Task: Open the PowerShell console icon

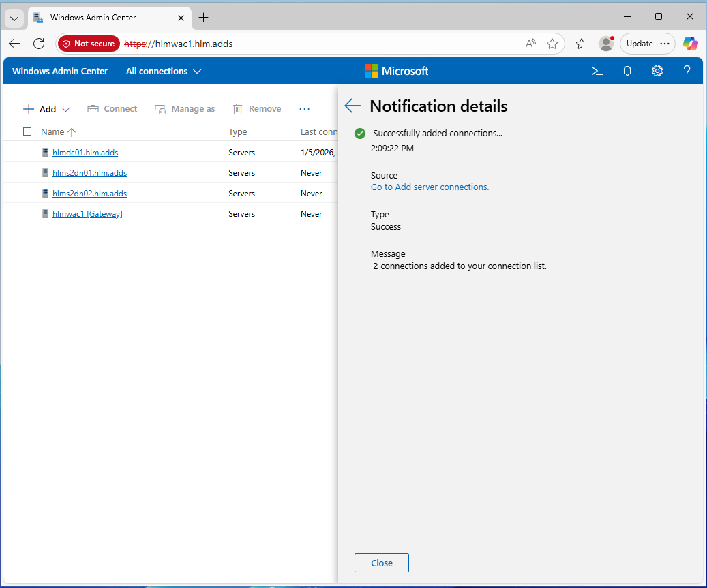Action: pos(597,71)
